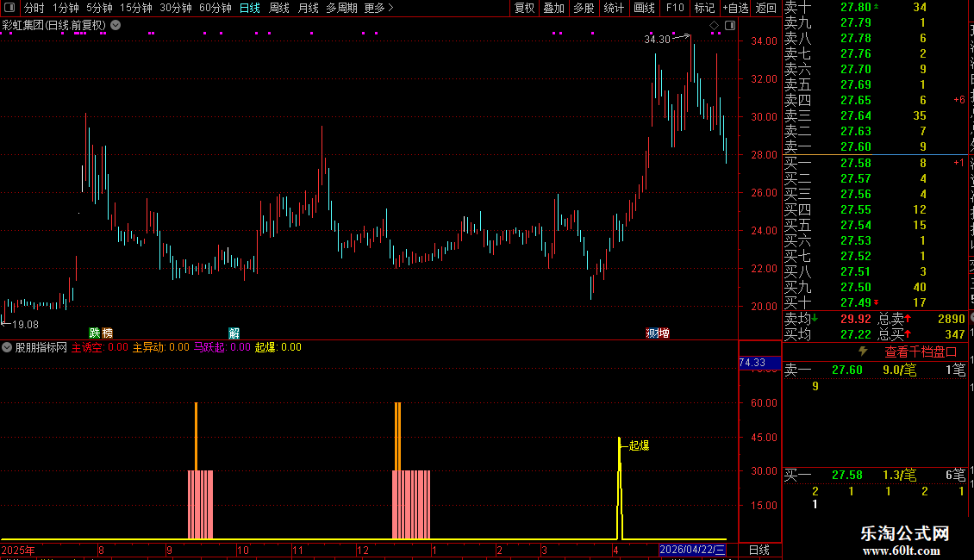Screen dimensions: 974x560
Task: Switch to the 周线 weekly period tab
Action: click(x=279, y=8)
